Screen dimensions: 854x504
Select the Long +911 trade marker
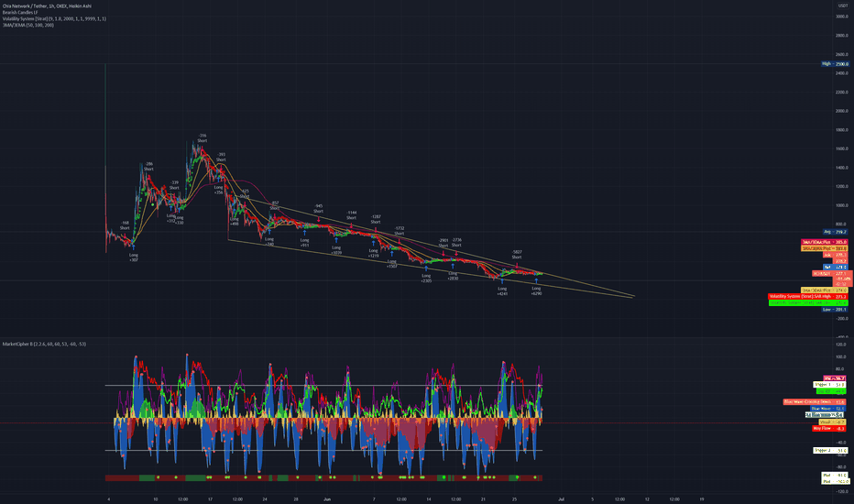pos(304,243)
